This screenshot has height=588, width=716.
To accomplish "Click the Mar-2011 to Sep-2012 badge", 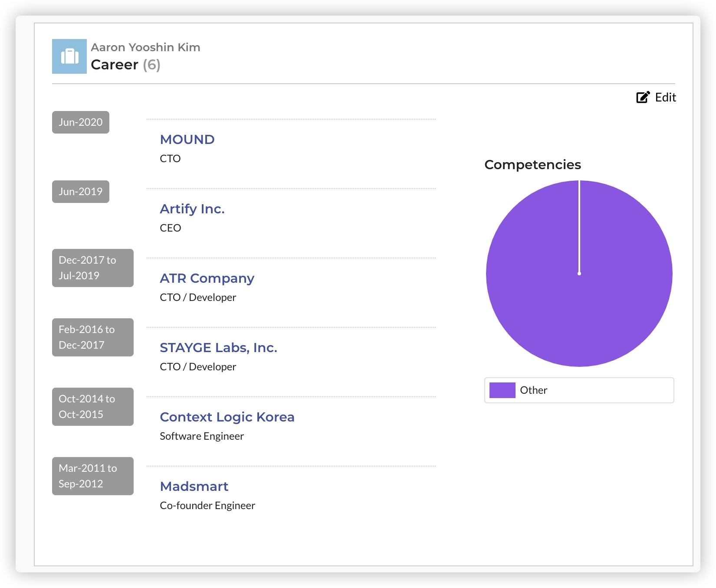I will pos(92,476).
